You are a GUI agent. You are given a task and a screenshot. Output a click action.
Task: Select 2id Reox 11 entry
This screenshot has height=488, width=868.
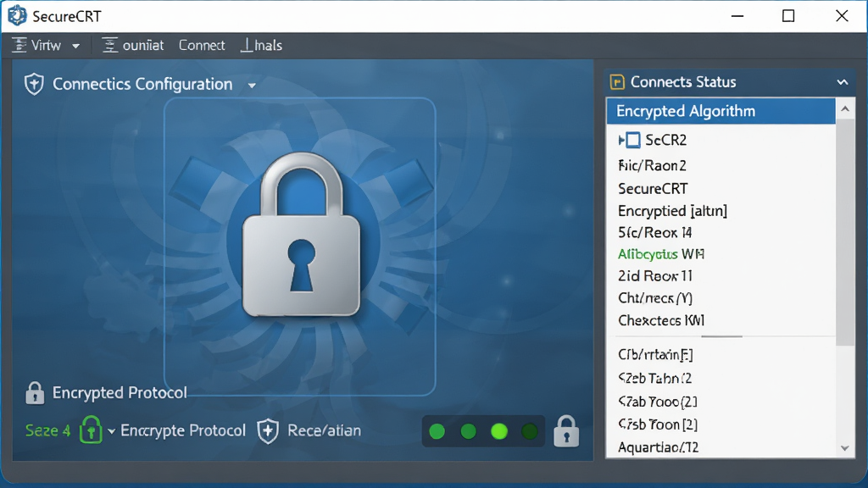(655, 275)
